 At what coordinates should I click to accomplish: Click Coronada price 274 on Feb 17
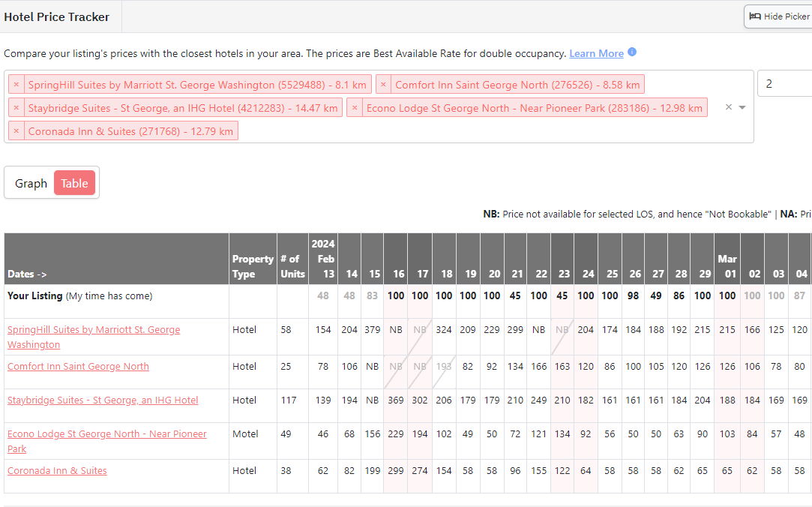[420, 471]
